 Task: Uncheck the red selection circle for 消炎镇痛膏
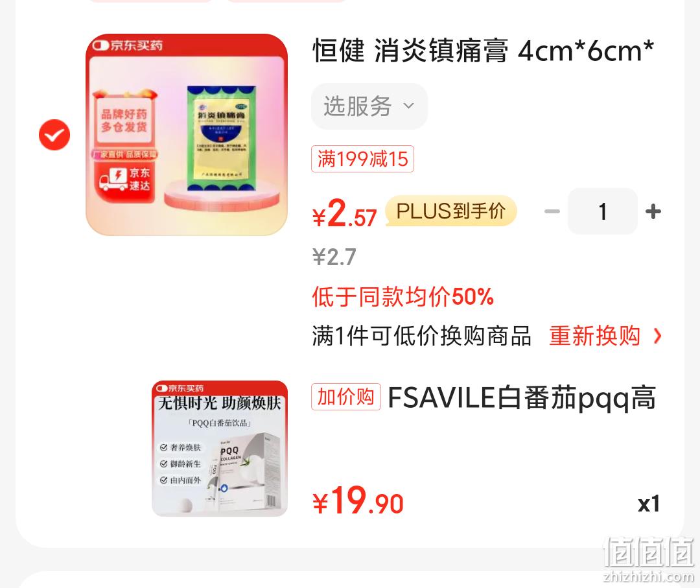[54, 135]
